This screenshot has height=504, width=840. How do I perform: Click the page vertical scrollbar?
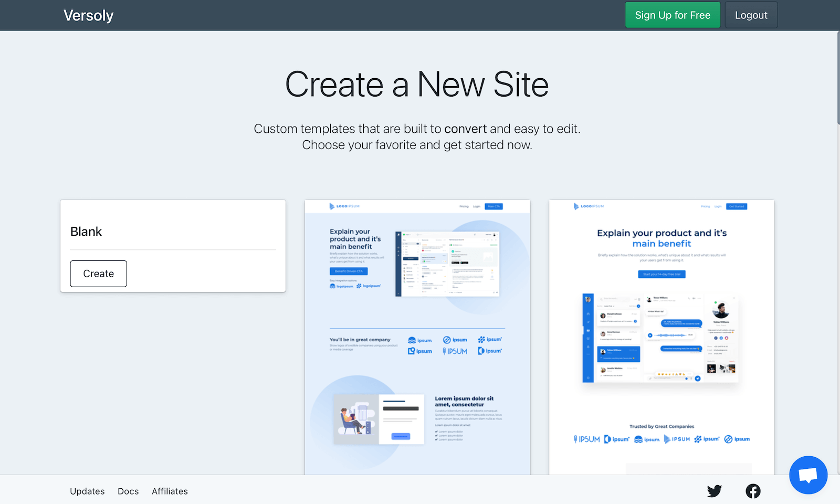pyautogui.click(x=838, y=78)
